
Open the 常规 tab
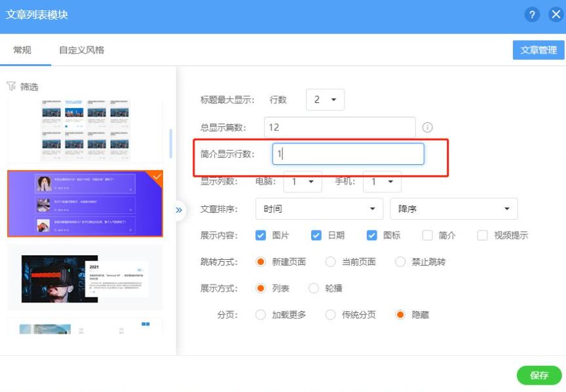[x=22, y=50]
